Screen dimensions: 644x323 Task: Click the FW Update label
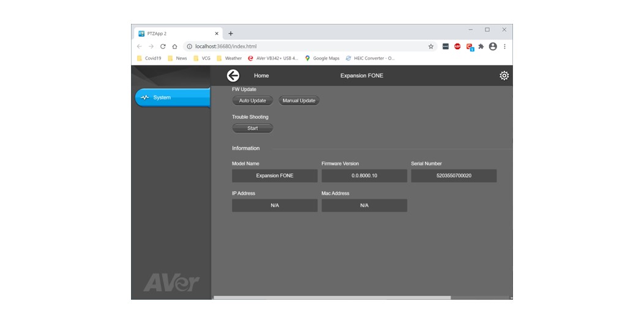coord(244,89)
